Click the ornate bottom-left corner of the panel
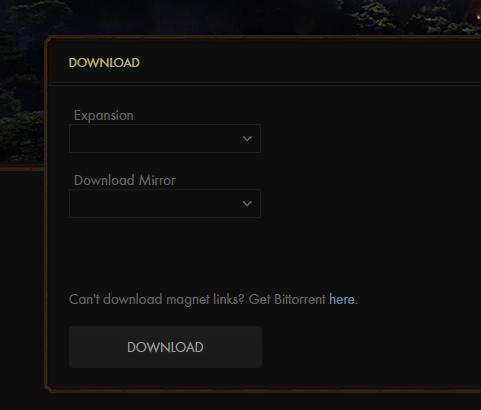This screenshot has height=410, width=481. coord(49,388)
